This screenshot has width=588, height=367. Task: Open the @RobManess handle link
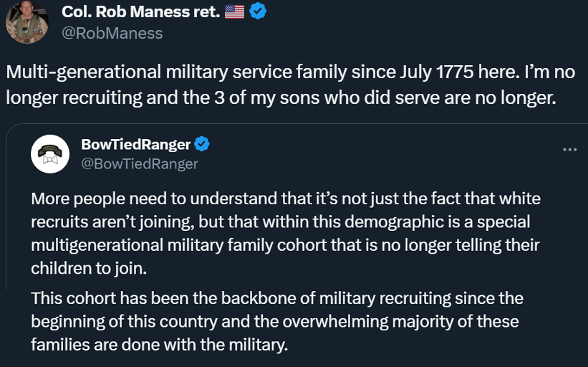tap(112, 33)
